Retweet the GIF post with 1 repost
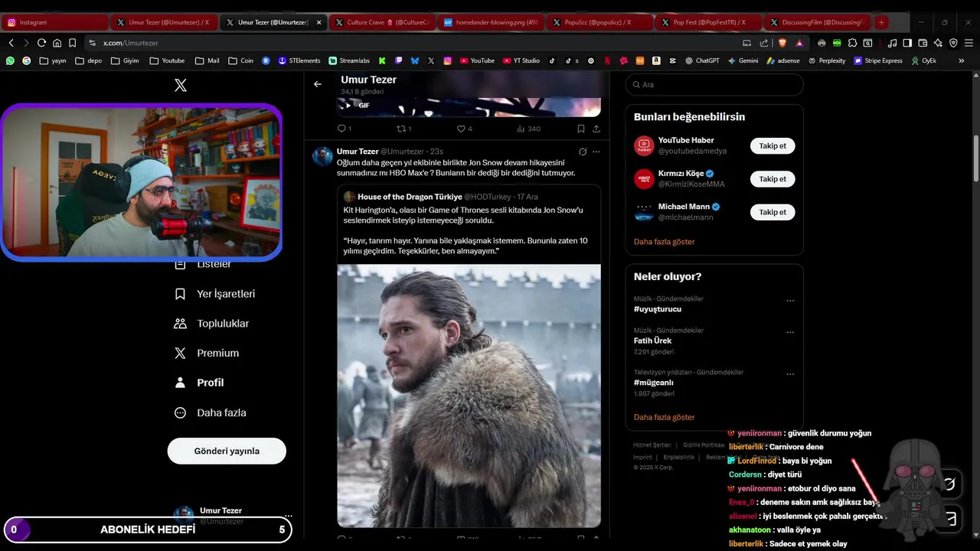 tap(403, 129)
